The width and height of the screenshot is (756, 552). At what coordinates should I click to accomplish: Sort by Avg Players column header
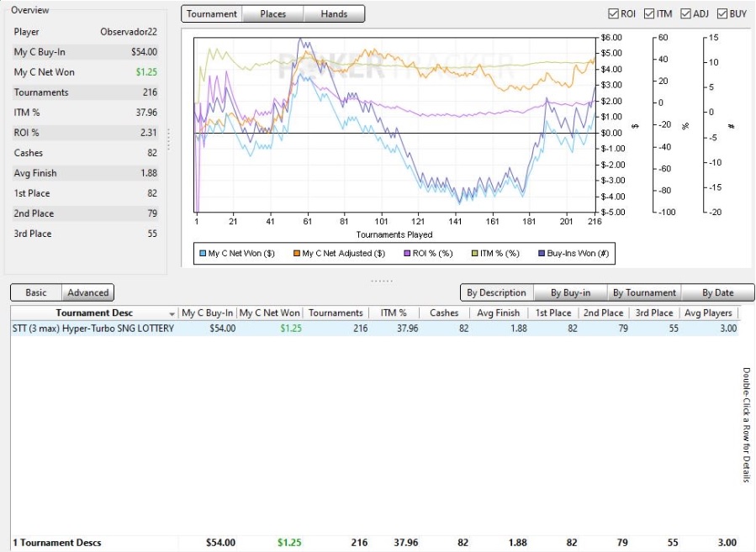(709, 313)
